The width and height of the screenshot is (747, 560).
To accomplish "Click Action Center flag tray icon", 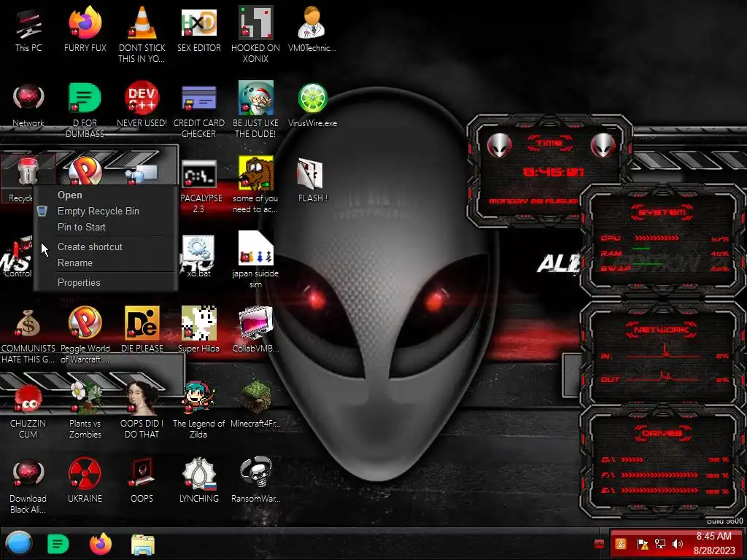I will pos(642,544).
